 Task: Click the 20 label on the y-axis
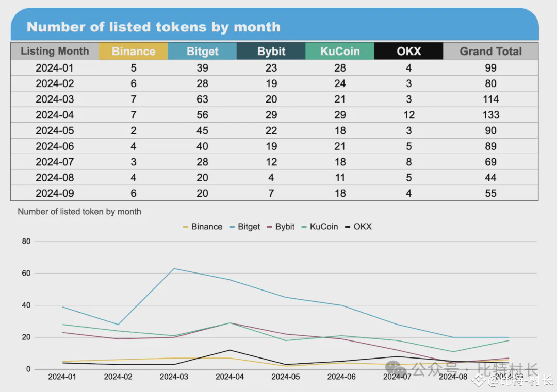(26, 337)
